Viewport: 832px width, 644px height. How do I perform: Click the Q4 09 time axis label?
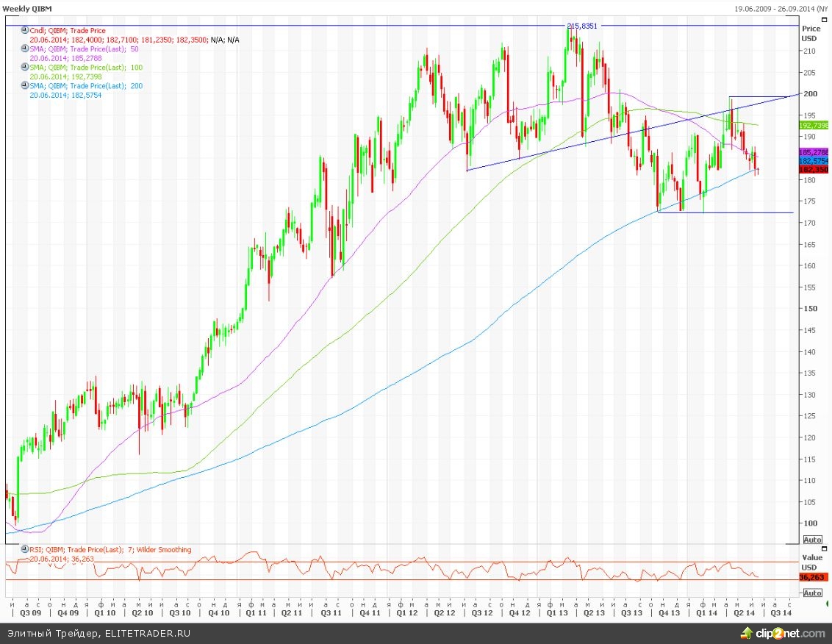click(68, 612)
